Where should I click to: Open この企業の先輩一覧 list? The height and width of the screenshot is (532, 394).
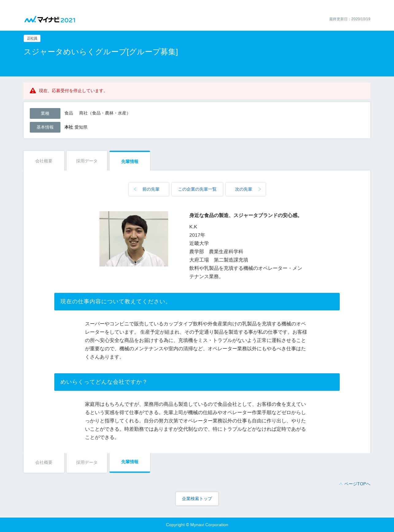(197, 189)
